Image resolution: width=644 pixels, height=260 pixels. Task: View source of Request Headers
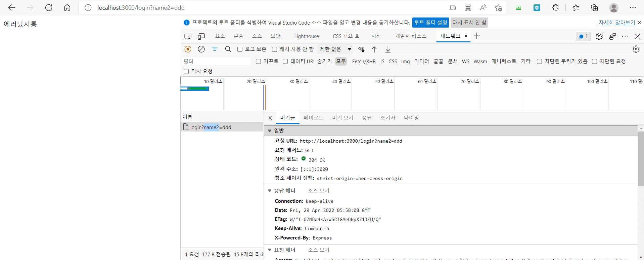(319, 250)
